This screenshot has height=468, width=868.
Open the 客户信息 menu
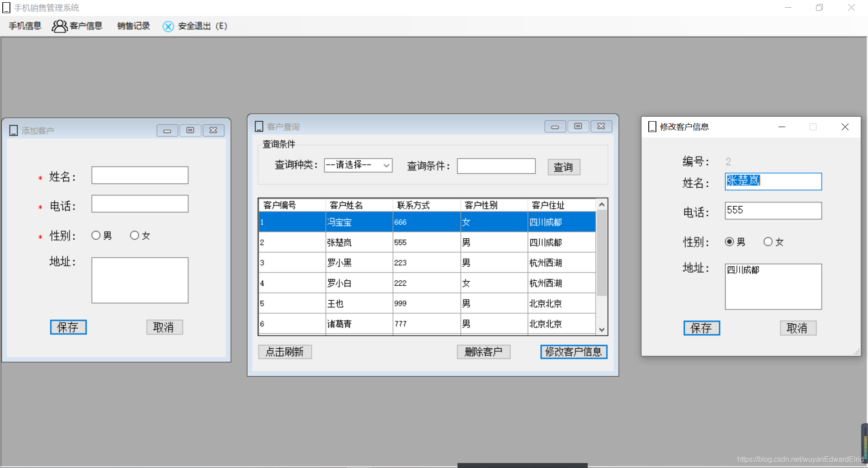[86, 26]
